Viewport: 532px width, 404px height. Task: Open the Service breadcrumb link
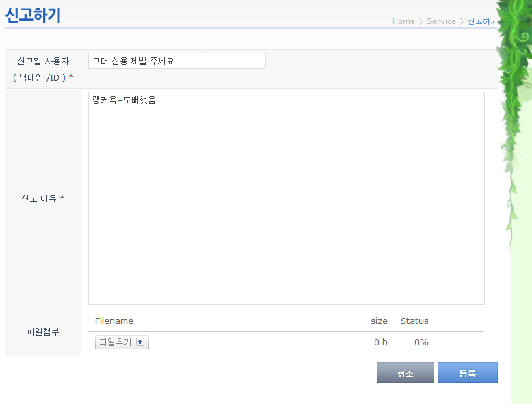[441, 21]
